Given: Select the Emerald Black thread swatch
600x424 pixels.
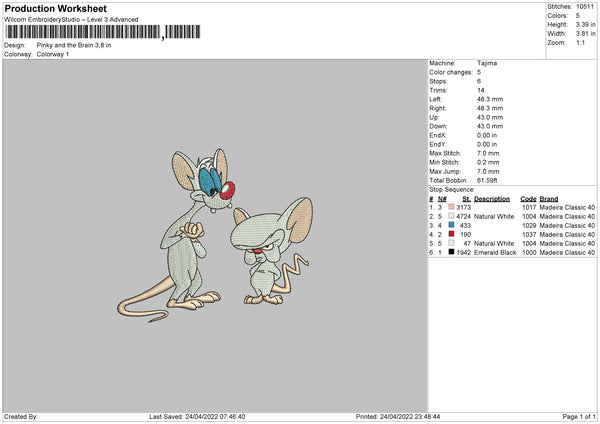Looking at the screenshot, I should tap(452, 252).
